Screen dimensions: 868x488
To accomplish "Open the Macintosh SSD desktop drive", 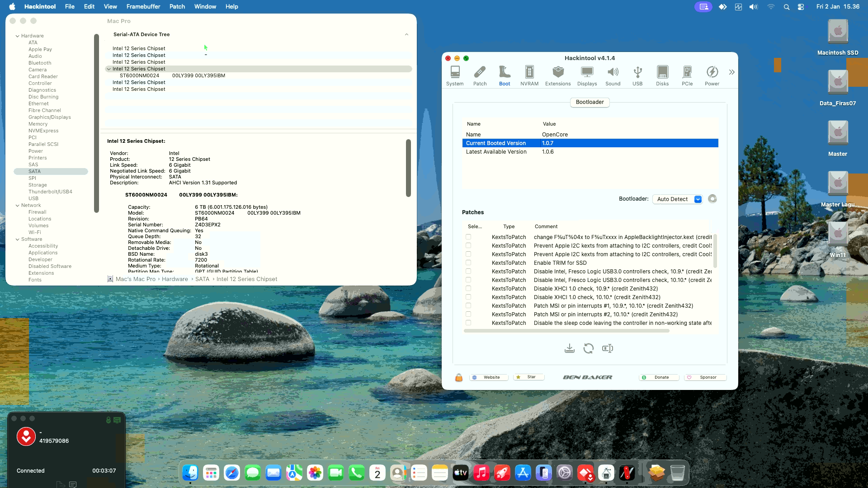I will 838,38.
